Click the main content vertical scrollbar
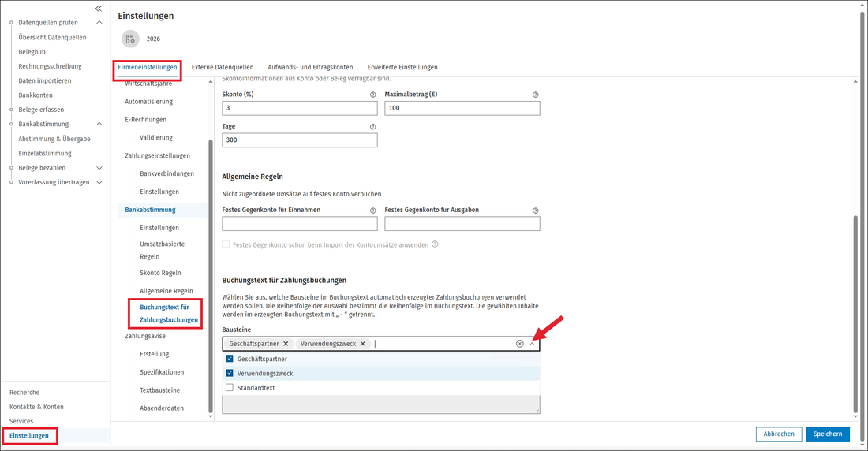 pyautogui.click(x=855, y=313)
